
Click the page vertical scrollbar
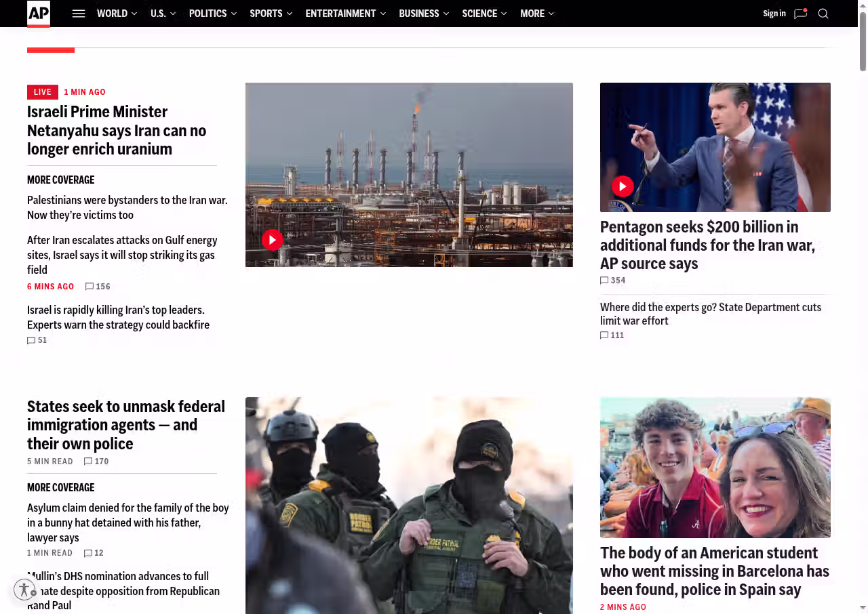863,41
